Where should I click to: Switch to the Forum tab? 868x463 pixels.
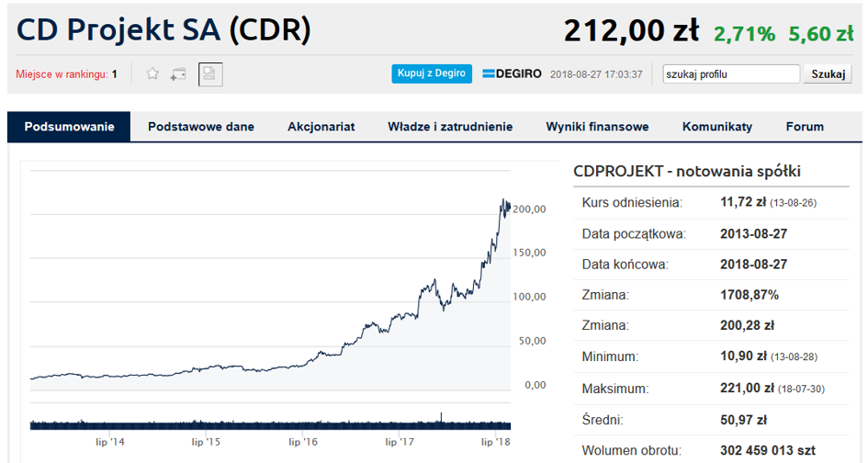click(805, 127)
